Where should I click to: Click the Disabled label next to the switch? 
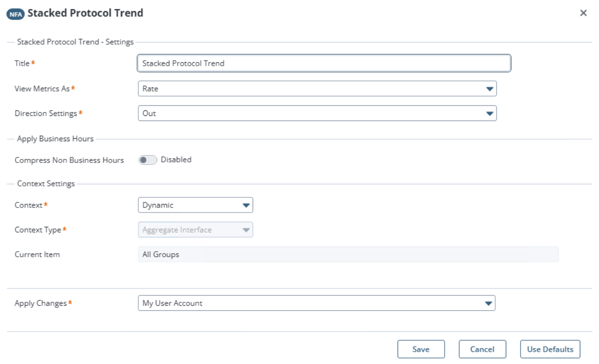coord(176,159)
